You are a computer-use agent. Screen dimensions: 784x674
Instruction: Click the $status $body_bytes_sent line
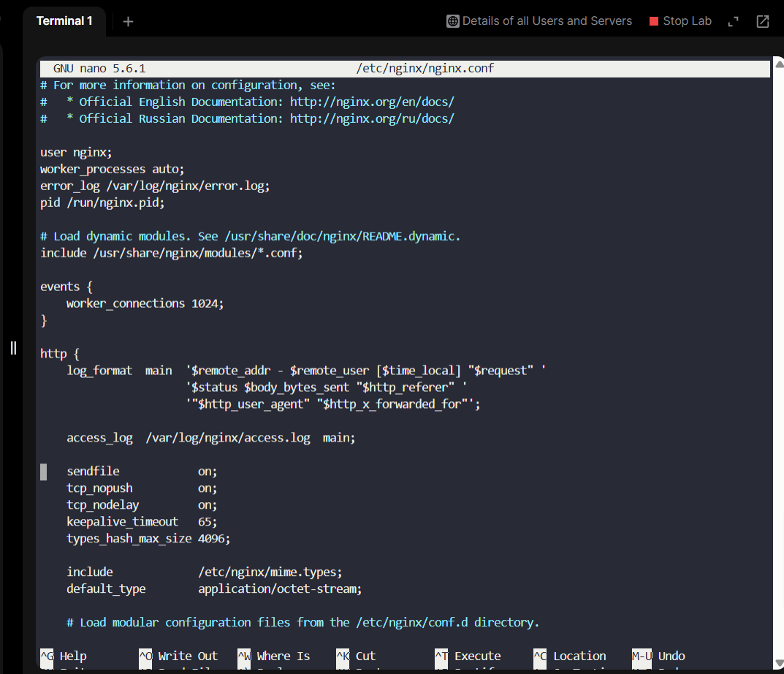(327, 387)
